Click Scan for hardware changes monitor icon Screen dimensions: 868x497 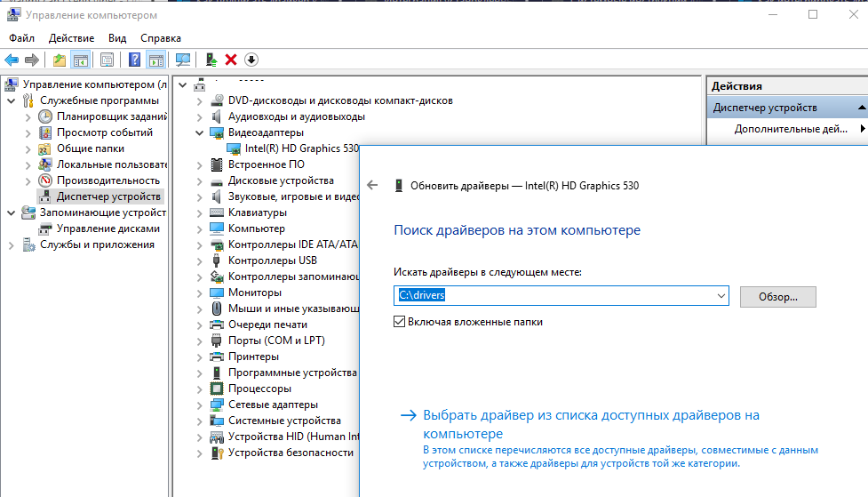coord(183,60)
